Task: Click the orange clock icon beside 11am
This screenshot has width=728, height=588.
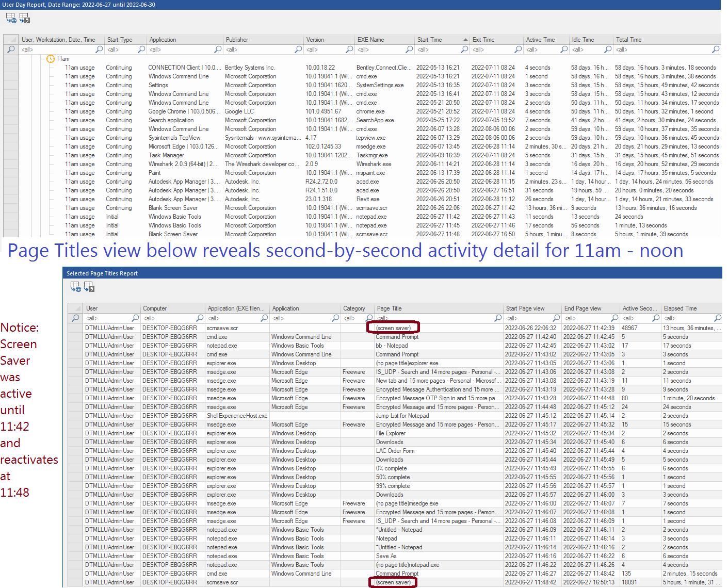Action: tap(51, 59)
